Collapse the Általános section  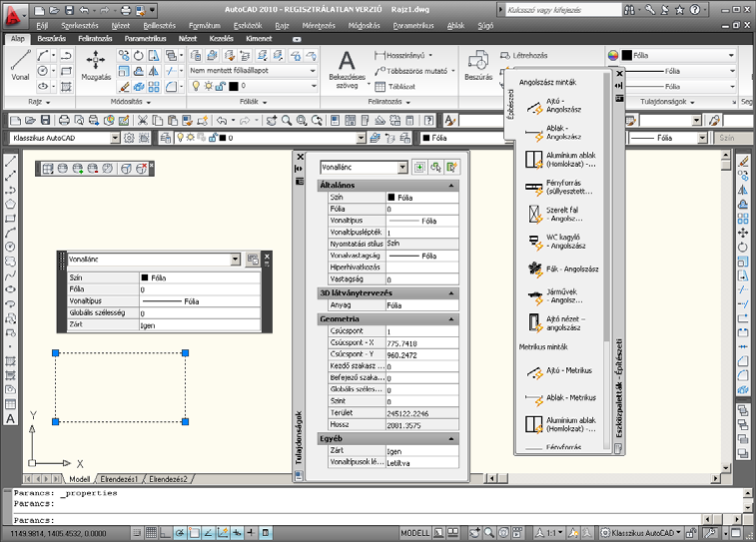(451, 186)
